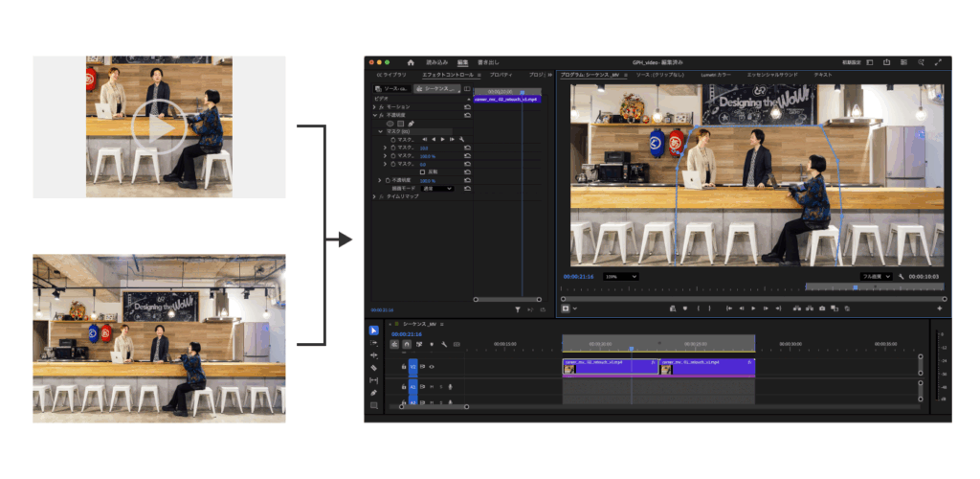This screenshot has height=479, width=980.
Task: Create an ellipse mask under Opacity
Action: coord(390,123)
